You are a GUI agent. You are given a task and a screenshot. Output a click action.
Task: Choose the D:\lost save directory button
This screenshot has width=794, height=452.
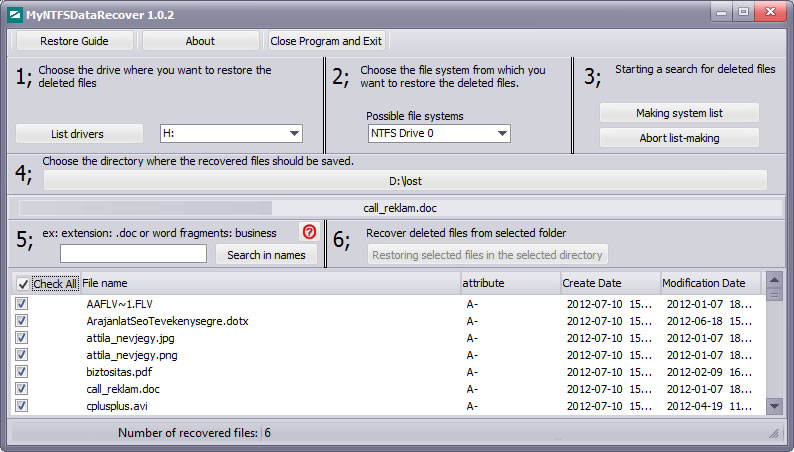tap(405, 181)
